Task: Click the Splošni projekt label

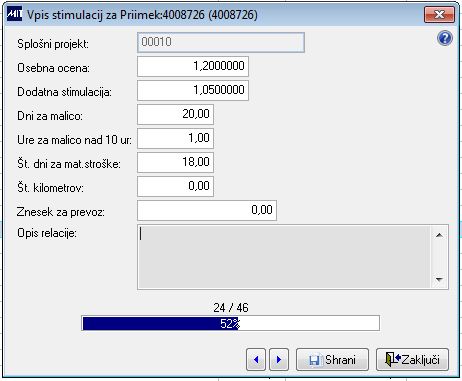Action: pos(53,44)
